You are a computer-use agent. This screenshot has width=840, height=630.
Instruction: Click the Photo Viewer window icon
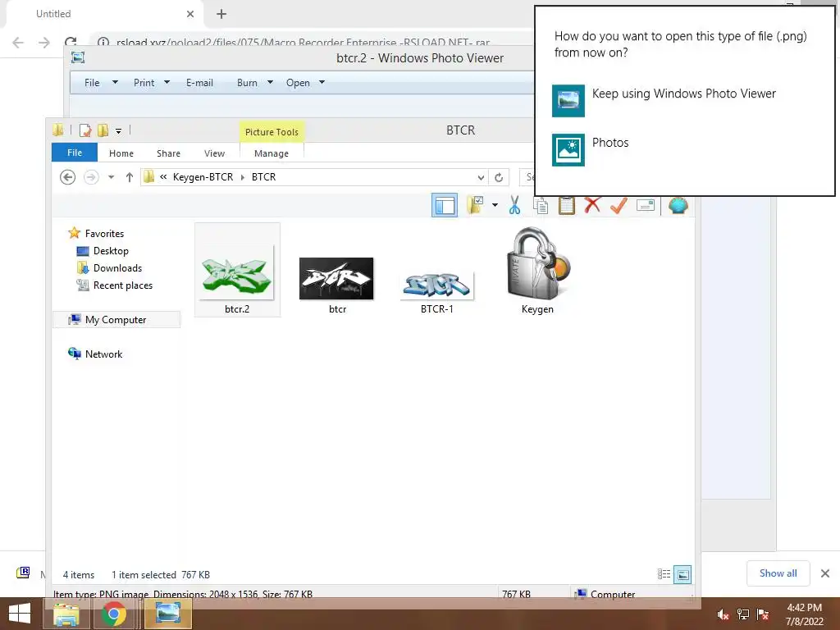pos(78,57)
